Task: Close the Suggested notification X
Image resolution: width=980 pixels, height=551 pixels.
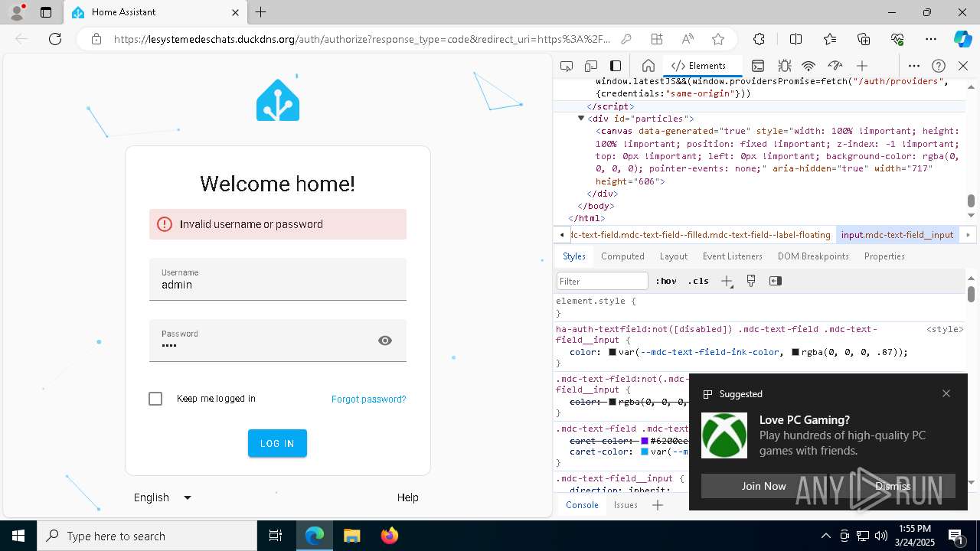Action: 946,393
